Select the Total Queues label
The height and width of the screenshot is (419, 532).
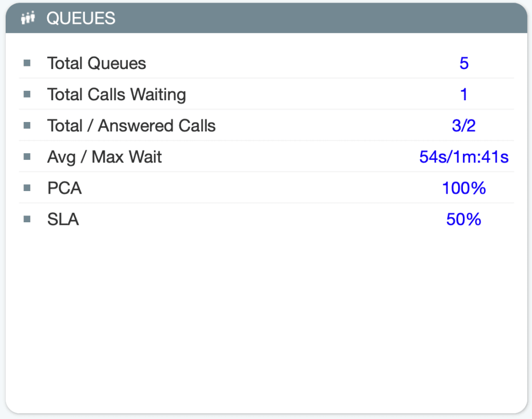97,63
